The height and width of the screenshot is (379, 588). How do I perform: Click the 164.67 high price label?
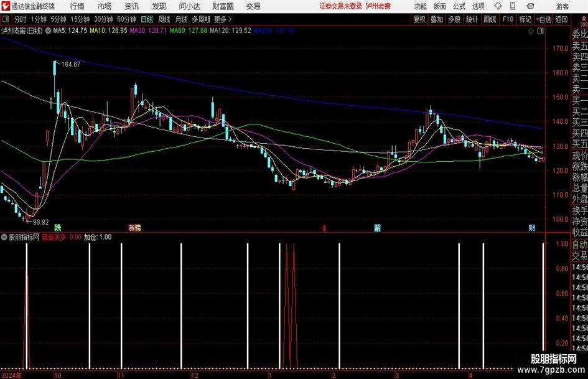pyautogui.click(x=70, y=65)
